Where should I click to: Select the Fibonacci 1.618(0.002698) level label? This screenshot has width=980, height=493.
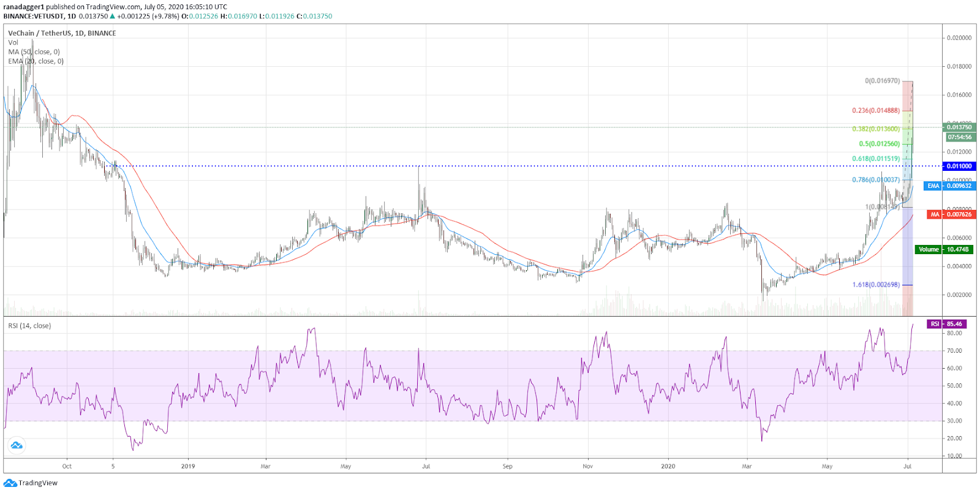click(876, 285)
